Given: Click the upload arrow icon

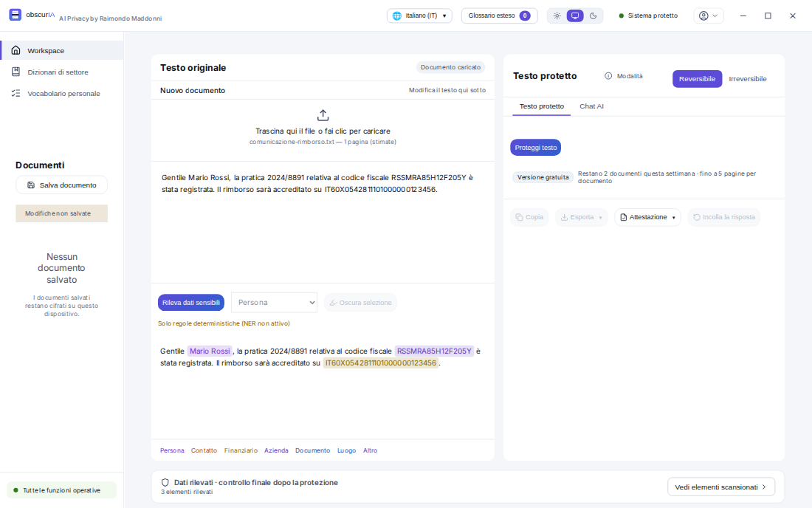Looking at the screenshot, I should click(x=323, y=115).
